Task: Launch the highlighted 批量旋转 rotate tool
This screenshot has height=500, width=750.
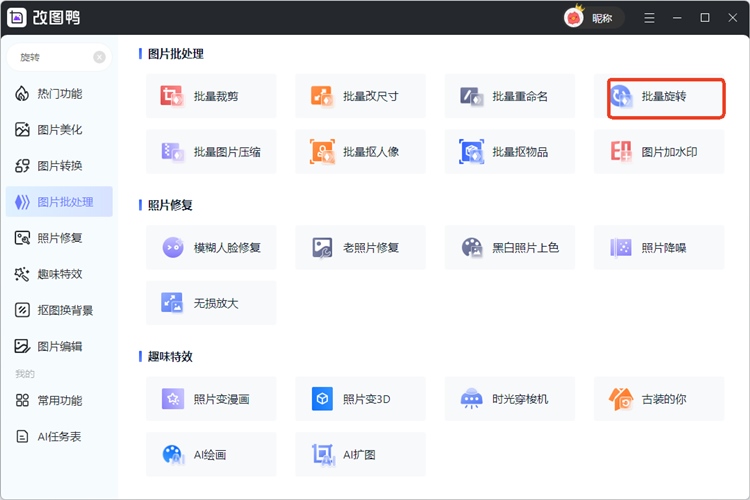Action: [x=666, y=97]
